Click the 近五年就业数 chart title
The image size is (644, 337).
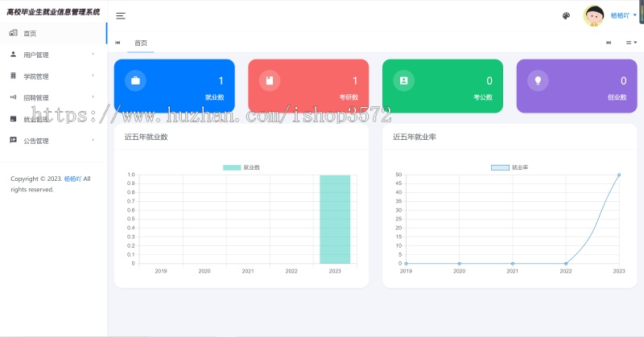tap(147, 137)
